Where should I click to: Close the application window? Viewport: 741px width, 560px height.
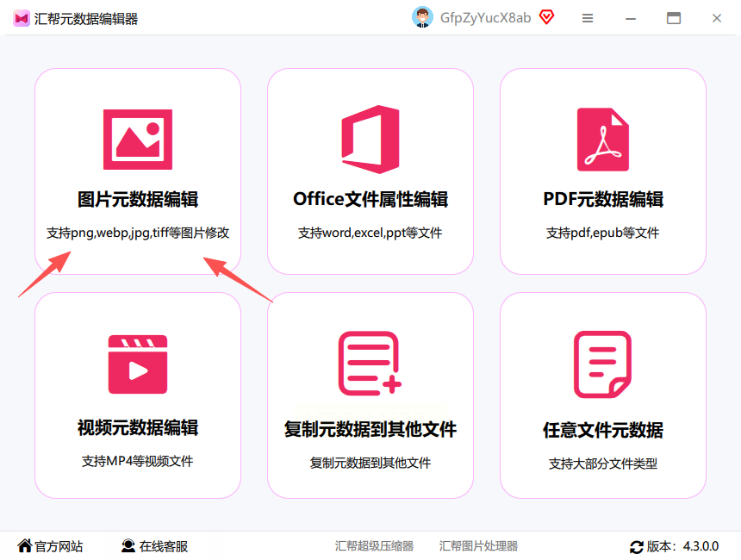point(716,18)
